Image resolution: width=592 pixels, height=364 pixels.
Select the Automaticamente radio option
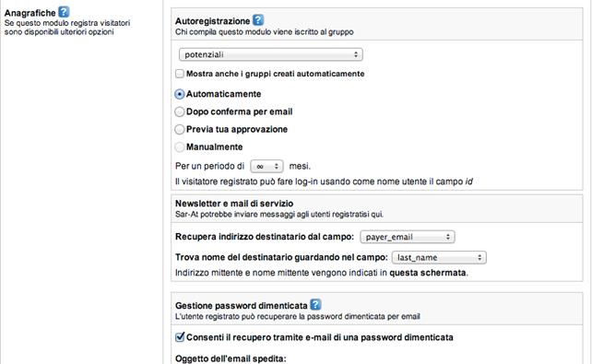coord(180,94)
